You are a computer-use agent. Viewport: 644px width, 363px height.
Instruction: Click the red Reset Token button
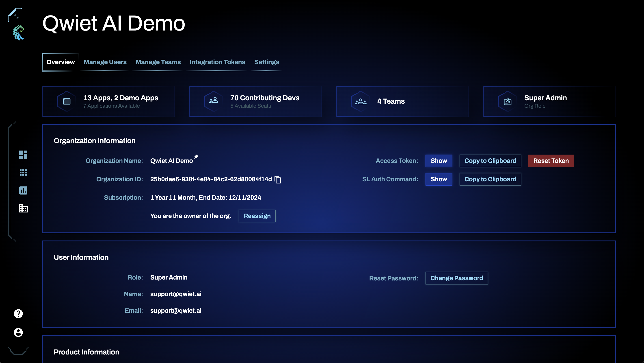coord(551,161)
